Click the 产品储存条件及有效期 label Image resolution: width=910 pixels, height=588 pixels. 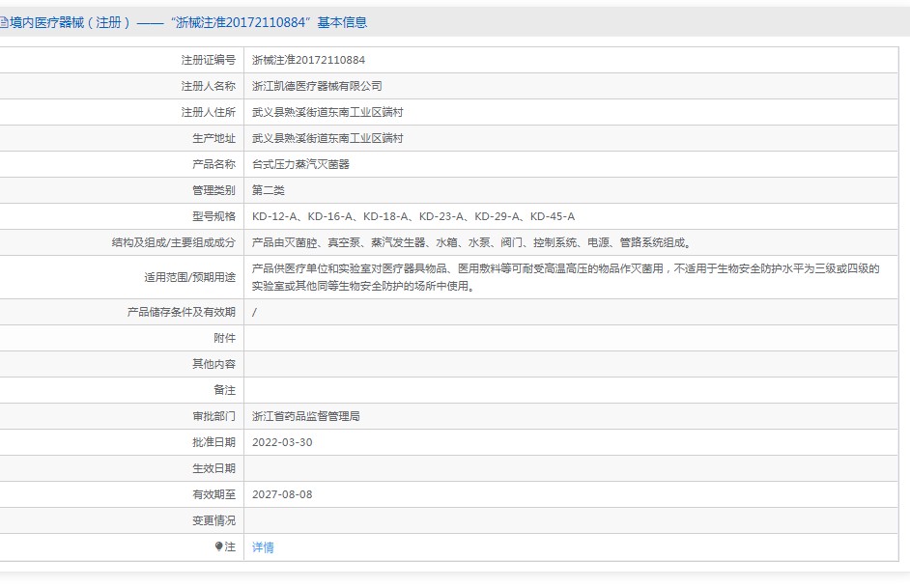[x=181, y=312]
